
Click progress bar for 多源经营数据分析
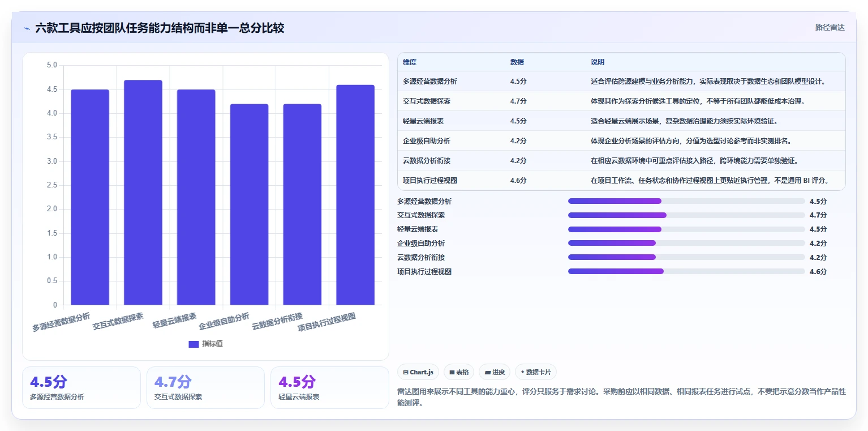click(x=686, y=201)
